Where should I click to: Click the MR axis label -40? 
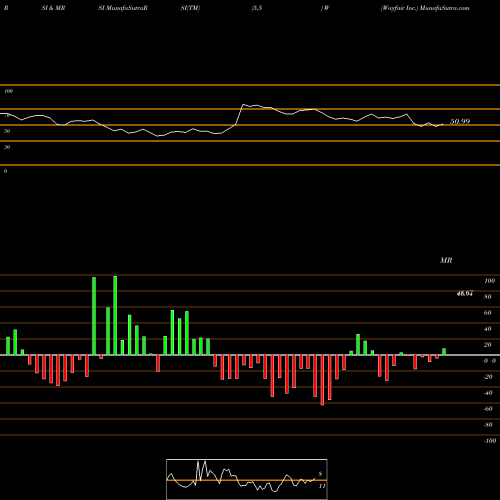point(488,393)
